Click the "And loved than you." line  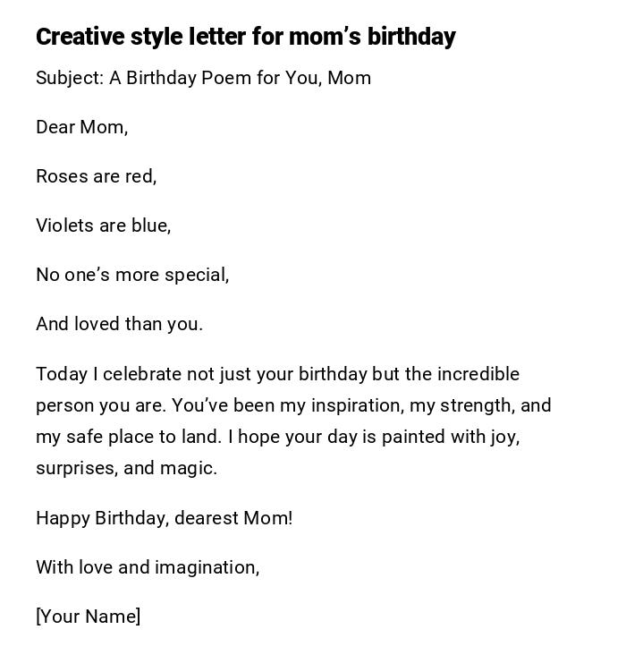[120, 324]
